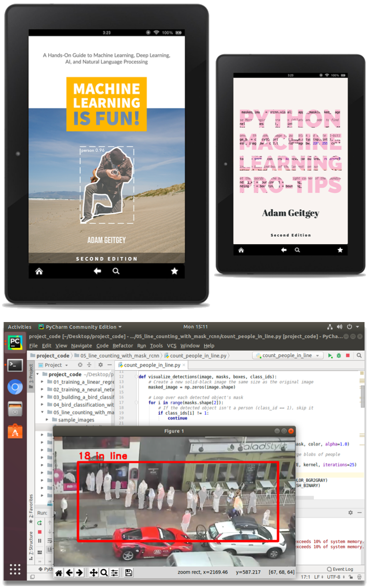369x588 pixels.
Task: Open run configuration dropdown count_people_in_line
Action: tap(288, 355)
